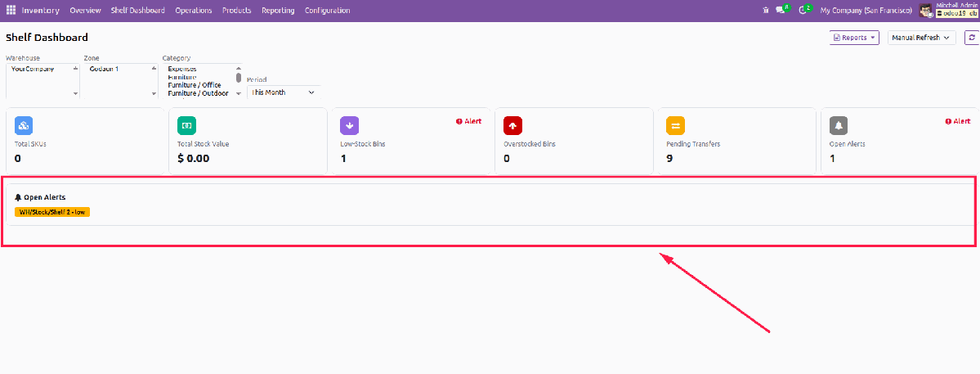Image resolution: width=980 pixels, height=374 pixels.
Task: Click the Pending Transfers value 9
Action: pos(669,158)
